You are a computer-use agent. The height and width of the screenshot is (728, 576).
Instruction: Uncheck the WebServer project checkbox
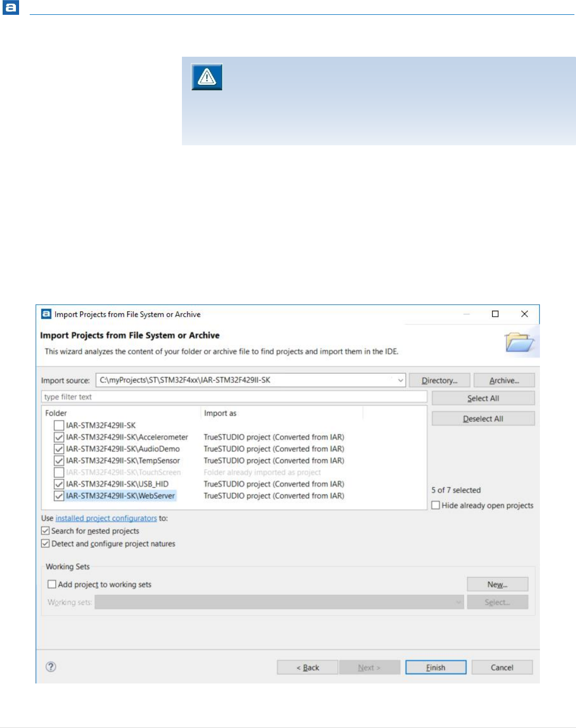59,496
